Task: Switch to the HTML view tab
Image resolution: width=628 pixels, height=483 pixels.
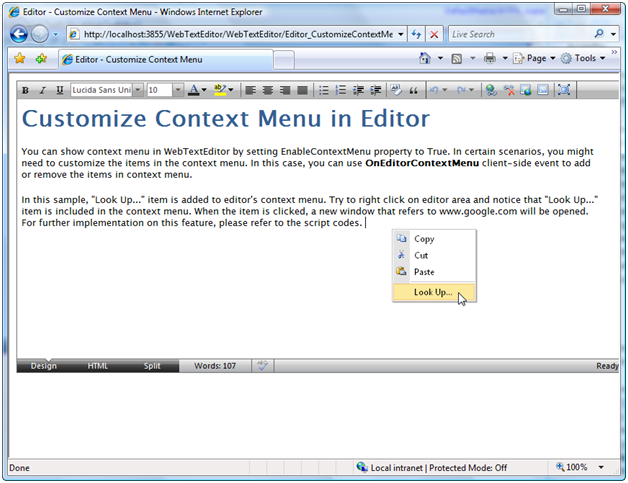Action: click(98, 366)
